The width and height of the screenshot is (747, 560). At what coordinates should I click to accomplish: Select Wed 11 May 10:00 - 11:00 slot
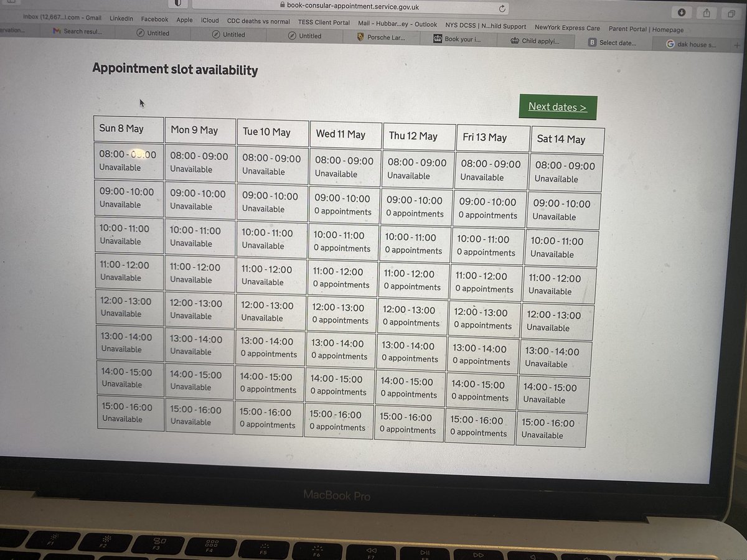(x=342, y=241)
